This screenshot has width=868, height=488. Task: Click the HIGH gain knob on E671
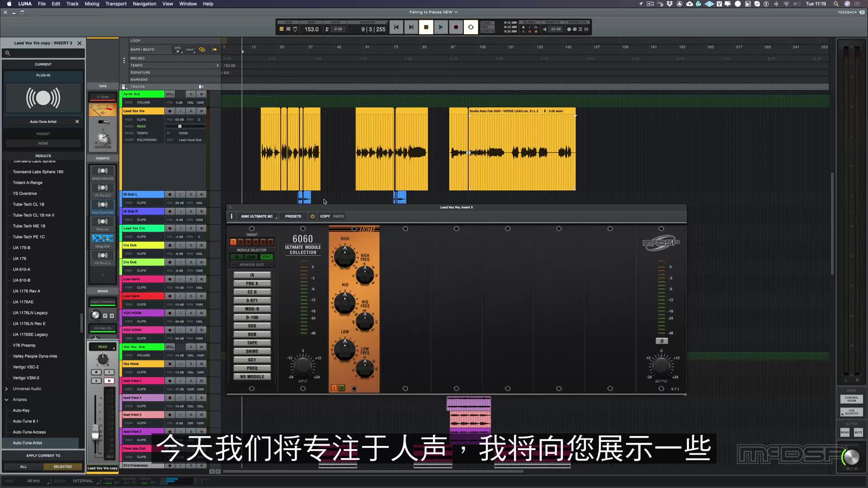(x=344, y=257)
